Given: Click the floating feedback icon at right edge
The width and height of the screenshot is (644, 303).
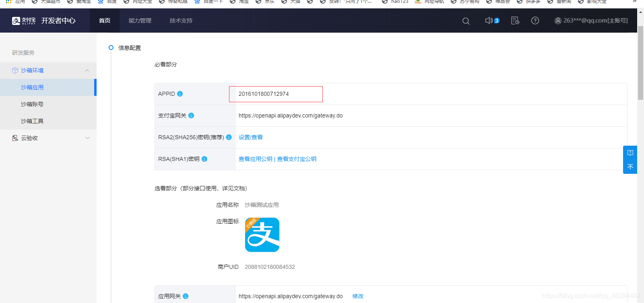Looking at the screenshot, I should pyautogui.click(x=630, y=153).
